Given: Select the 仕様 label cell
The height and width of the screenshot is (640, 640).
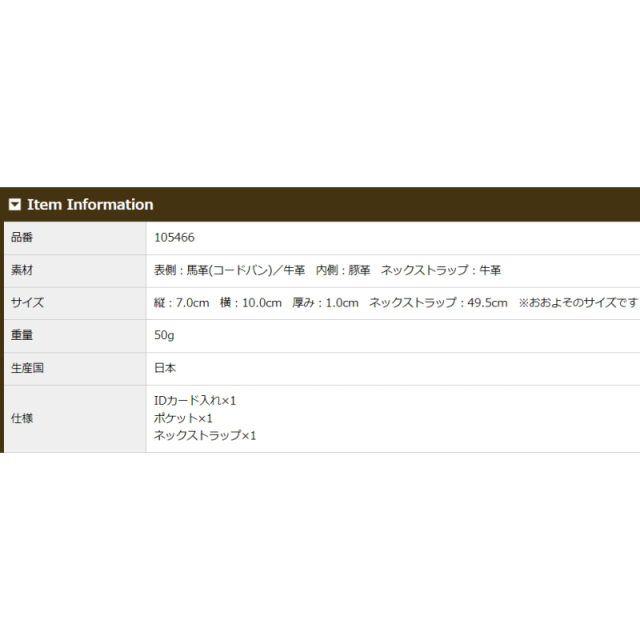Looking at the screenshot, I should click(75, 419).
